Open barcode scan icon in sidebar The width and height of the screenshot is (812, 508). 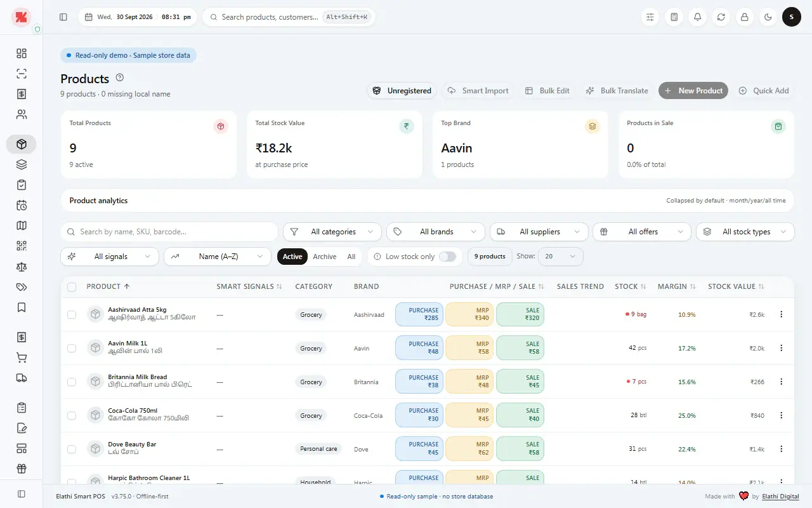click(22, 74)
